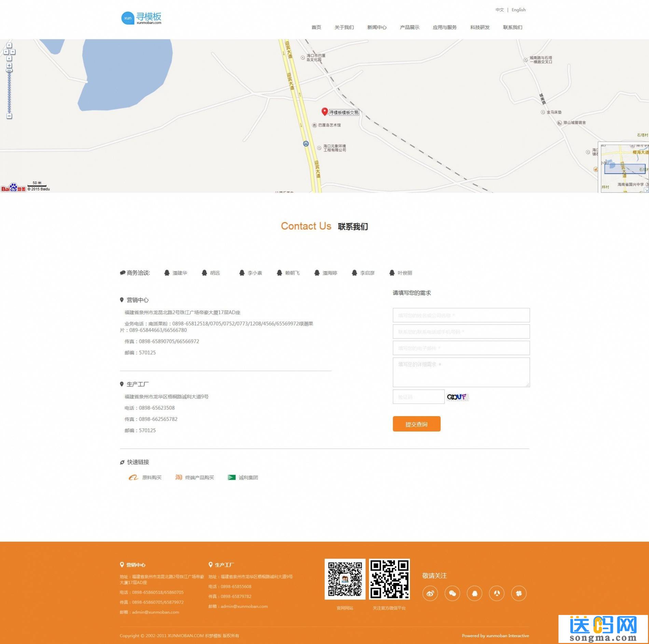Click the 海口元象环境工程有限公司 map label
The width and height of the screenshot is (649, 644).
coord(334,148)
